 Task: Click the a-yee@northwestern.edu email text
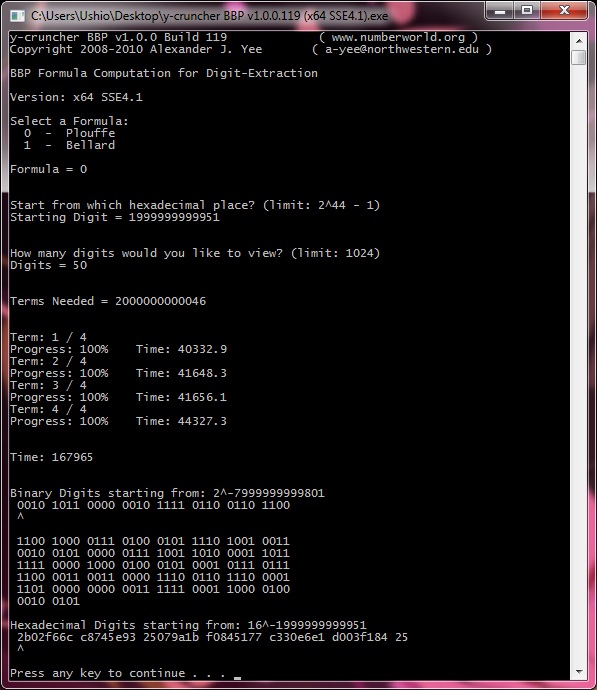[402, 49]
